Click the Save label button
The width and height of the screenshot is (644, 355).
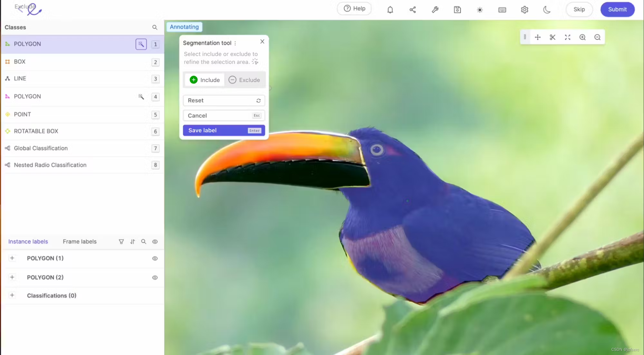[224, 130]
